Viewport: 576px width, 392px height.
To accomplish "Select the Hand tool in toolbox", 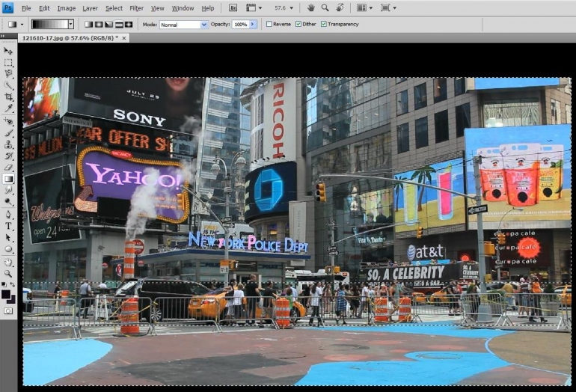I will click(x=8, y=263).
